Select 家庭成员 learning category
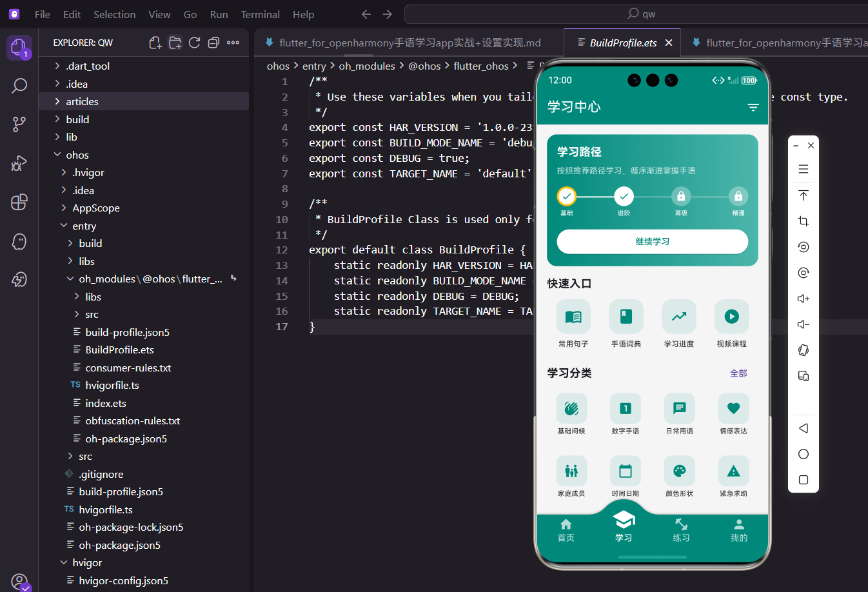Image resolution: width=868 pixels, height=592 pixels. coord(571,477)
